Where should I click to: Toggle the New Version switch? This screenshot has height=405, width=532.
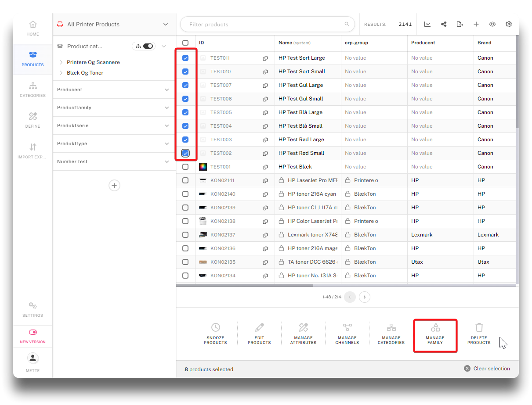(x=33, y=332)
